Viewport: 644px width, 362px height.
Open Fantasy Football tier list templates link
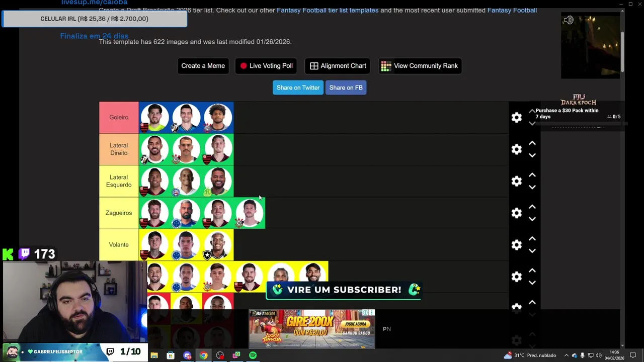coord(328,10)
